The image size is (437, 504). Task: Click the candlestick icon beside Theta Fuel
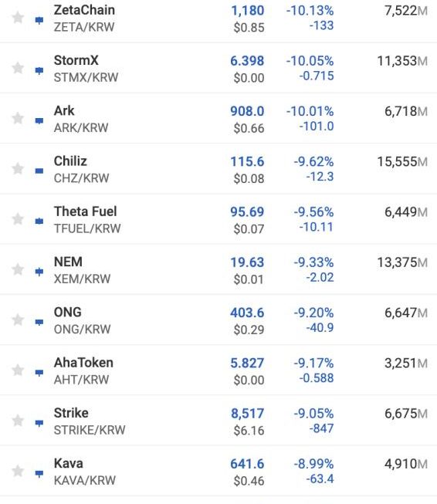pos(39,222)
